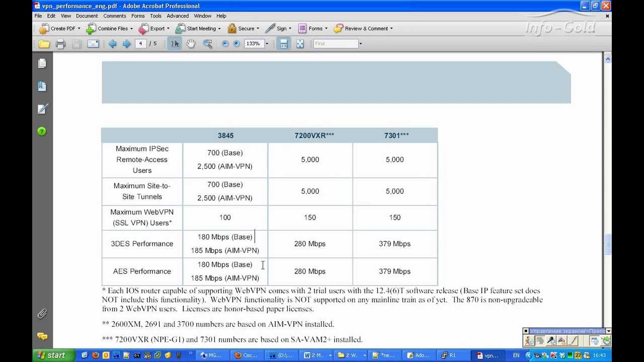Click the Print toolbar icon
The image size is (644, 362).
[x=60, y=44]
